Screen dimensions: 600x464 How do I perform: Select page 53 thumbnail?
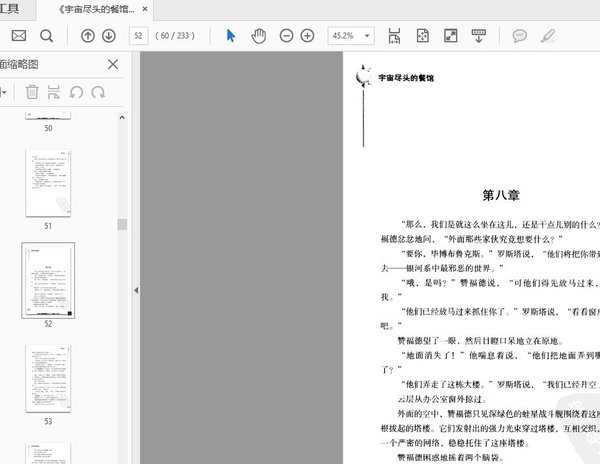point(48,378)
